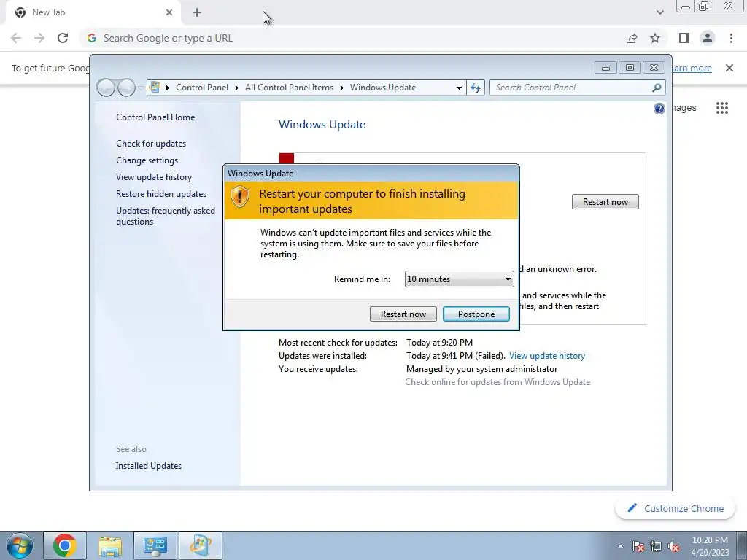
Task: Bookmark this tab with the star icon
Action: point(655,38)
